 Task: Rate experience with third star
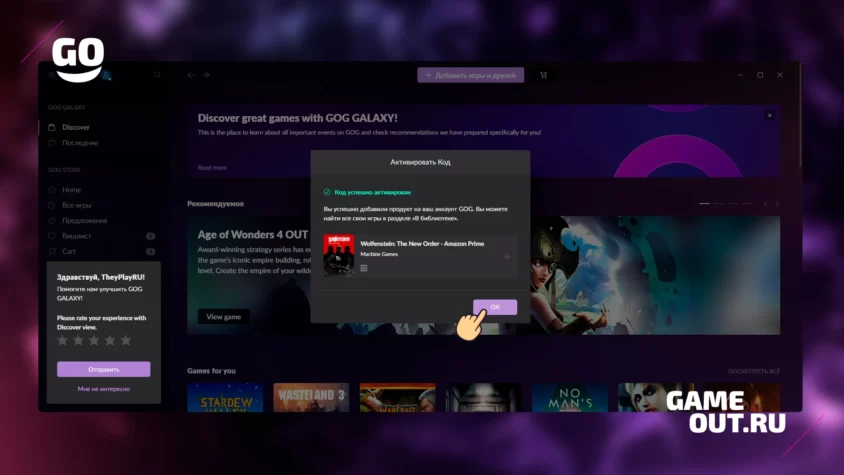coord(94,340)
